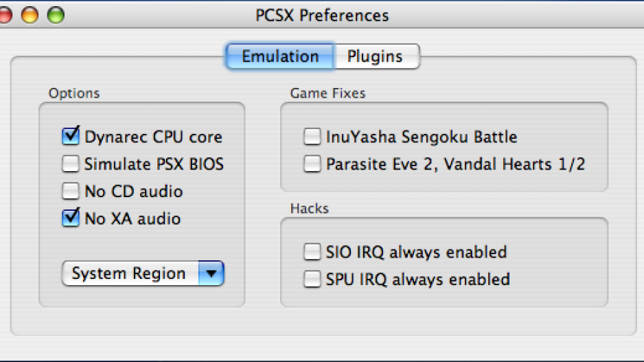Click the Simulate PSX BIOS label

[154, 164]
